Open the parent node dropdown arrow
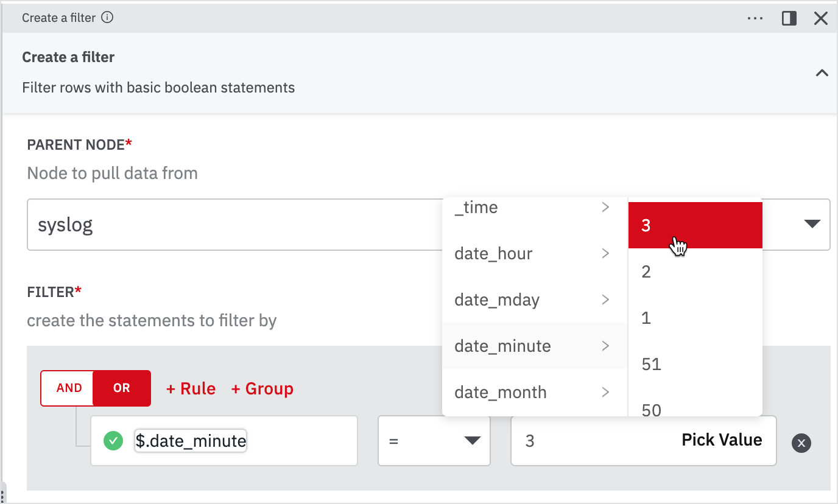Viewport: 838px width, 504px height. [812, 224]
